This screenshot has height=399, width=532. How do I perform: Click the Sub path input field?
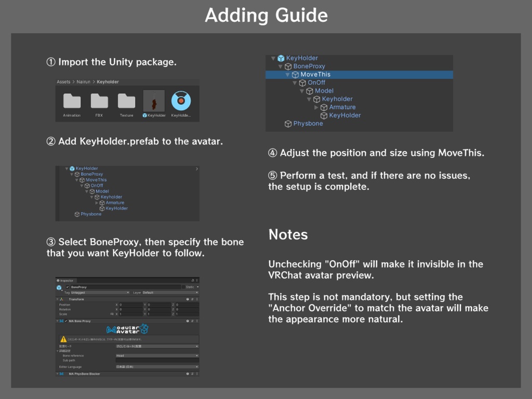point(156,360)
